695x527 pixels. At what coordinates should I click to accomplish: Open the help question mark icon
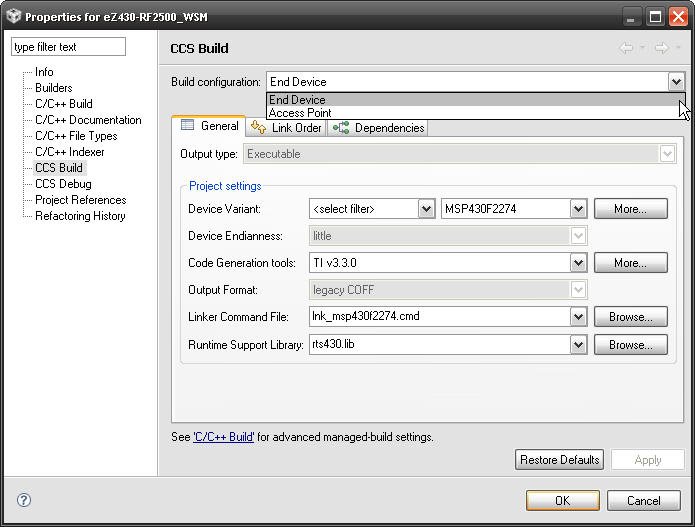pos(24,500)
